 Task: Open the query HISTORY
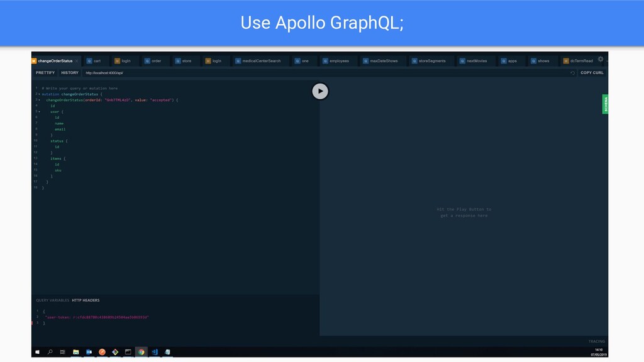[70, 73]
